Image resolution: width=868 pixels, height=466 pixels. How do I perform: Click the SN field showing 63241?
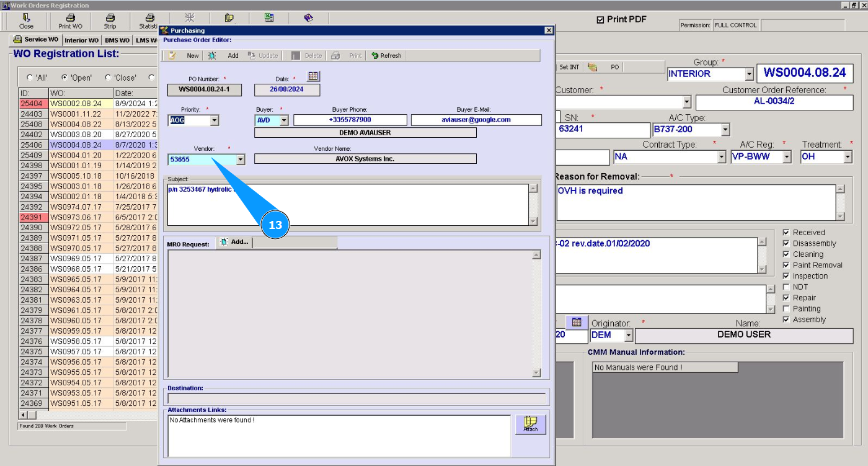click(x=603, y=130)
